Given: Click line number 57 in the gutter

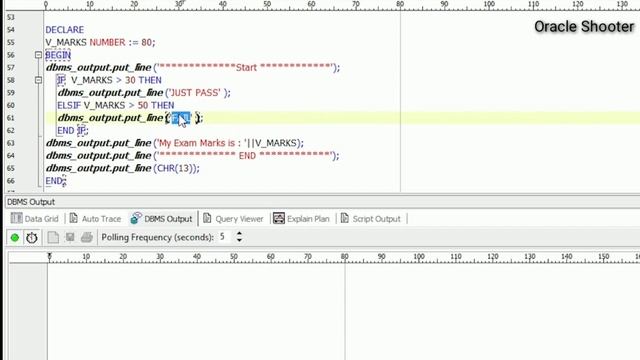Looking at the screenshot, I should 11,67.
